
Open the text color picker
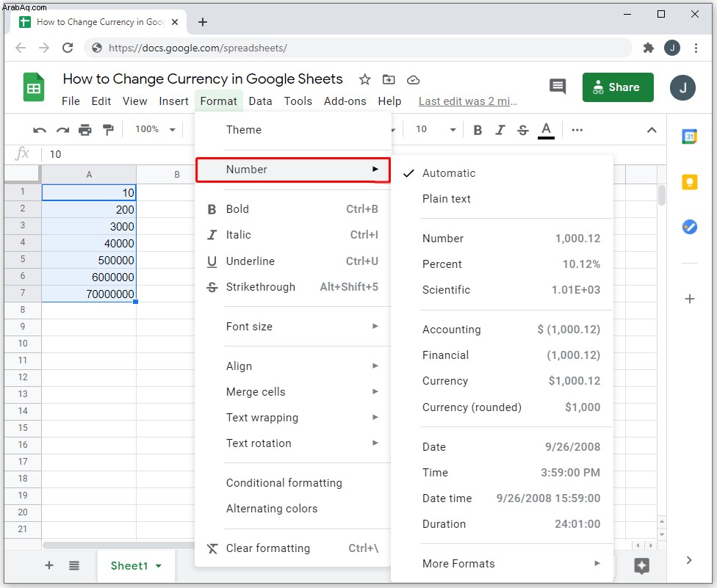546,130
